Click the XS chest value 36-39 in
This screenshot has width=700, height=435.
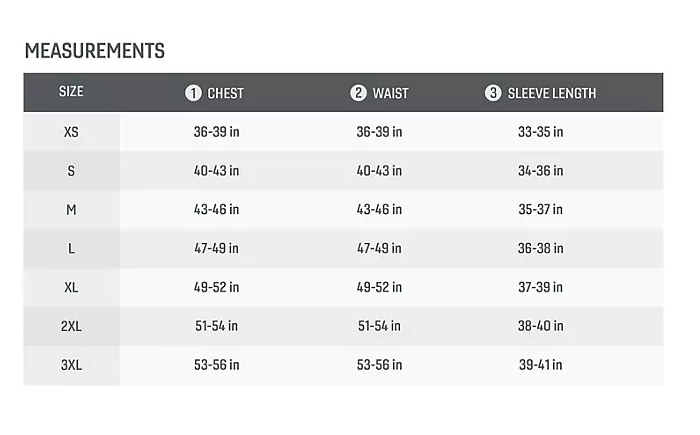tap(216, 132)
